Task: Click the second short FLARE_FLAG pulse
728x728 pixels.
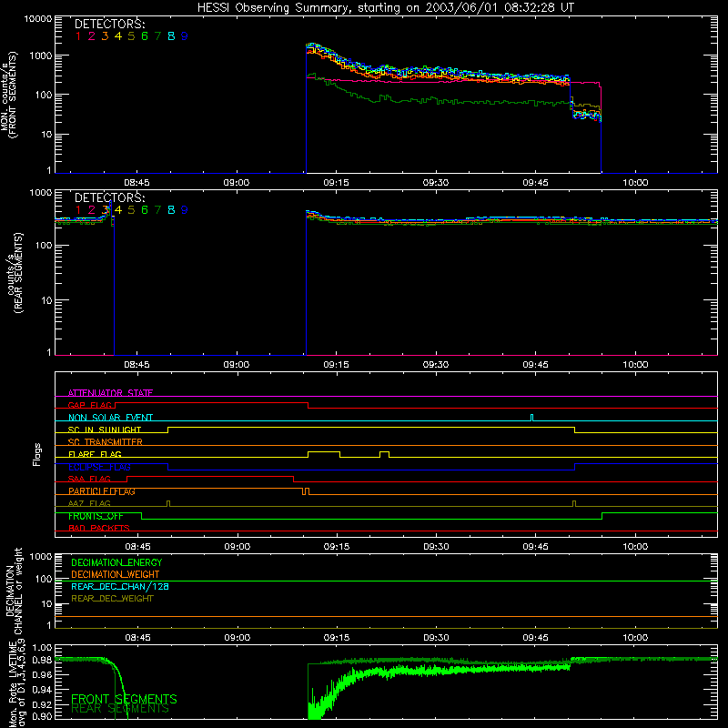Action: [x=384, y=454]
